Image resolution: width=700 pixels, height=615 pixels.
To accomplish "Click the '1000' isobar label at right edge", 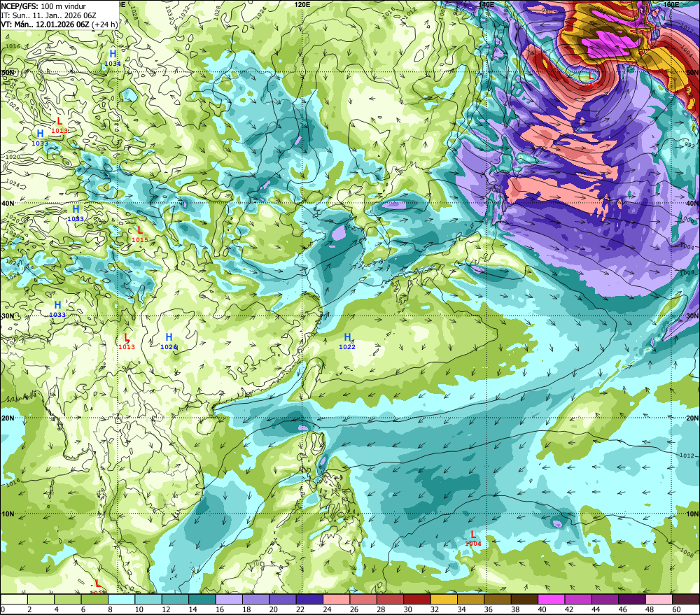I will [687, 219].
